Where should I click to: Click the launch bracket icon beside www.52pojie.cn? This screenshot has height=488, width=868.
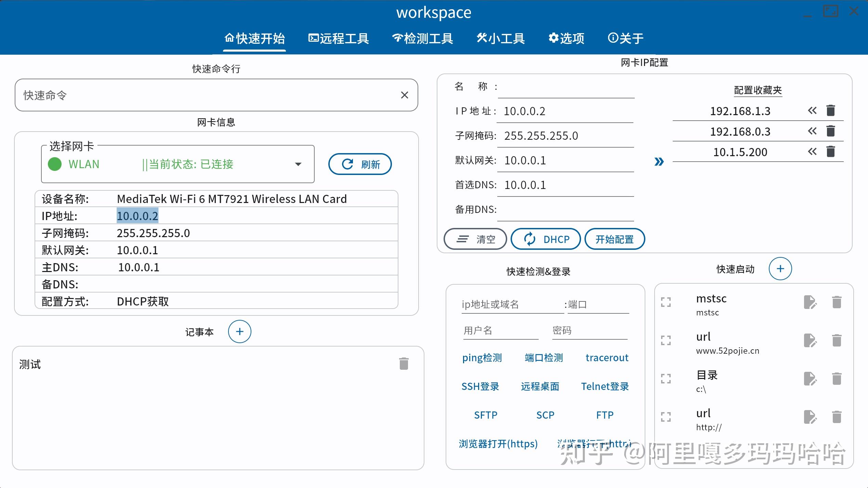click(666, 340)
